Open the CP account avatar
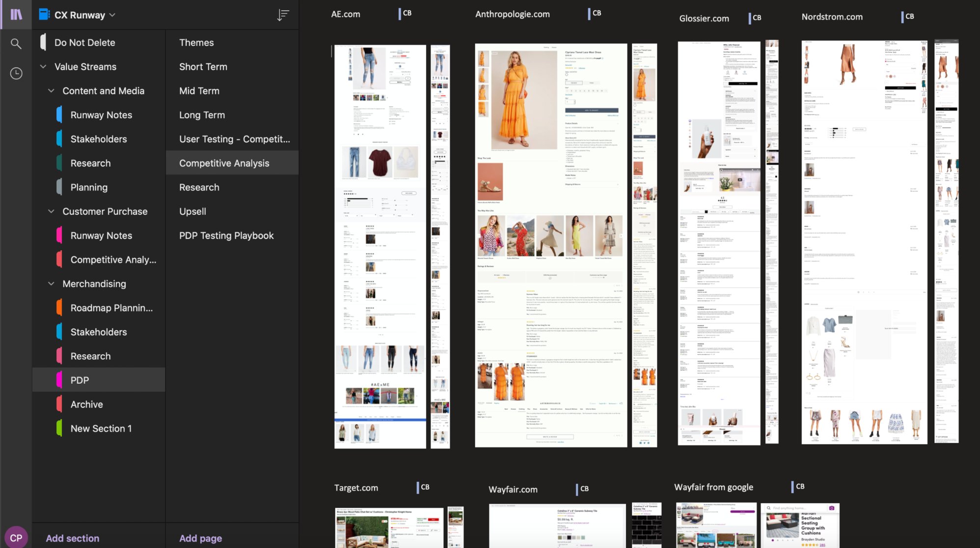This screenshot has height=548, width=980. (16, 537)
